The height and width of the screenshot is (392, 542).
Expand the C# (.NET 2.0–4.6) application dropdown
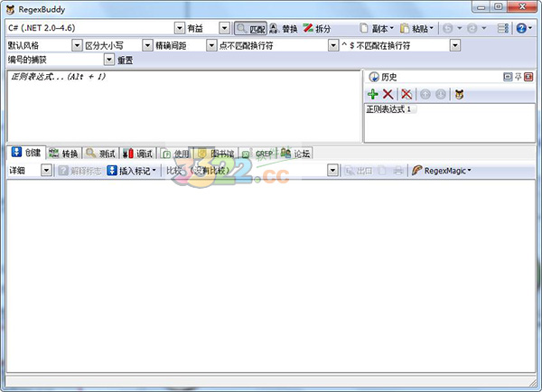[180, 28]
